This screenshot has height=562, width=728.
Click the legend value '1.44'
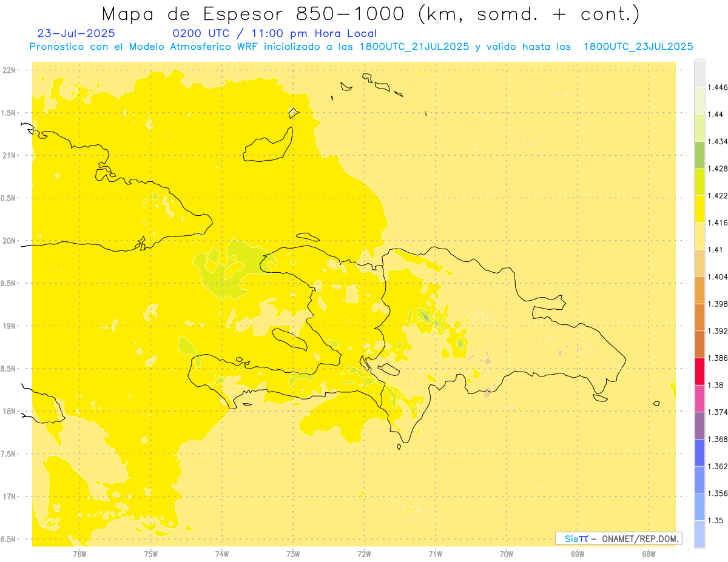(715, 115)
